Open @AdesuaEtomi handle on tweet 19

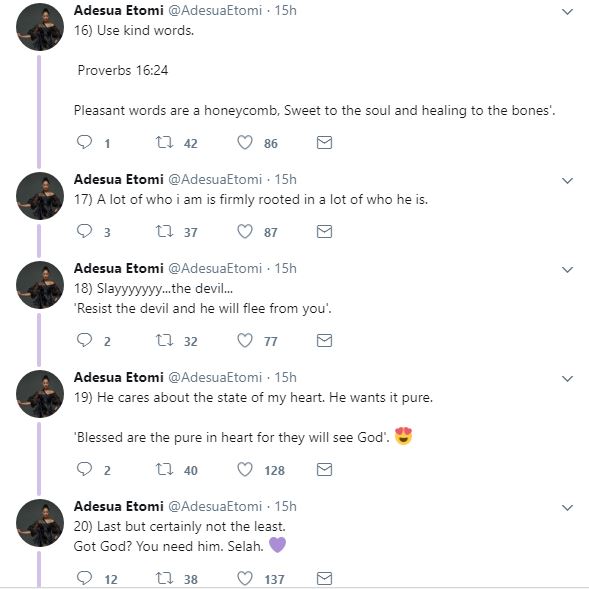[215, 377]
